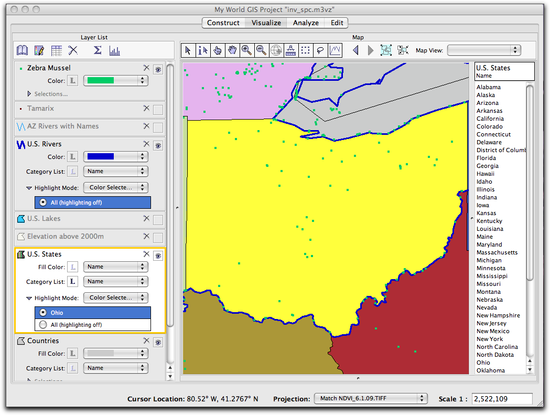Open the Projection dropdown menu
The width and height of the screenshot is (550, 415).
tap(370, 399)
